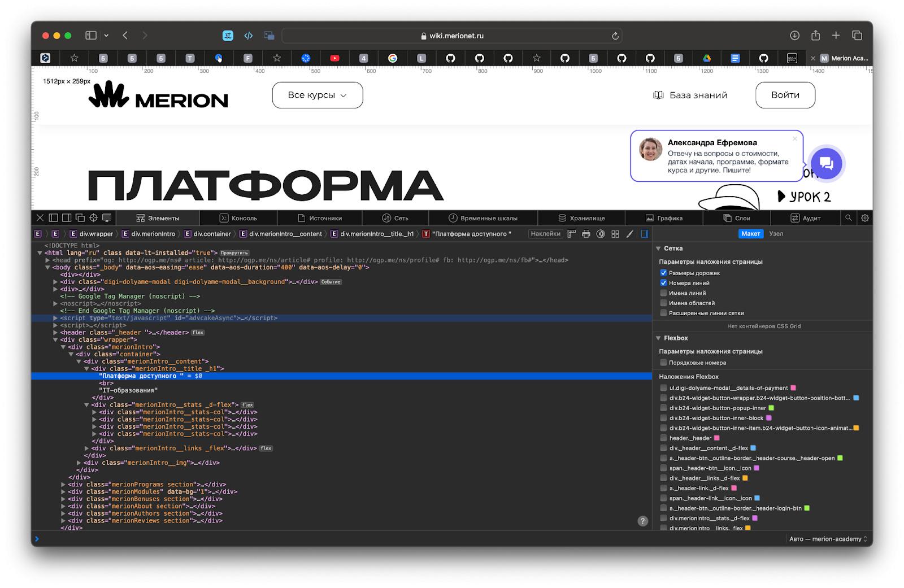This screenshot has width=904, height=588.
Task: Switch to the Google Drive favicon tab
Action: [706, 58]
